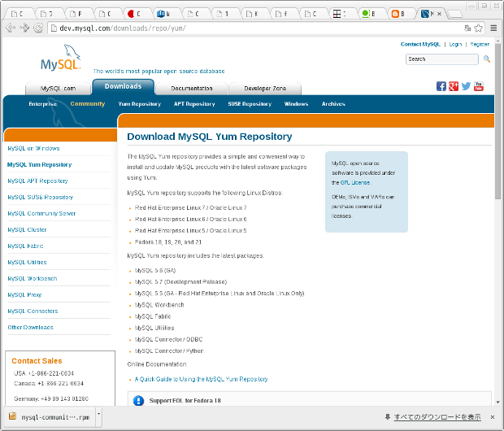Viewport: 504px width, 431px height.
Task: Click the 'Download MySQL Yum Repository' heading
Action: pos(210,137)
